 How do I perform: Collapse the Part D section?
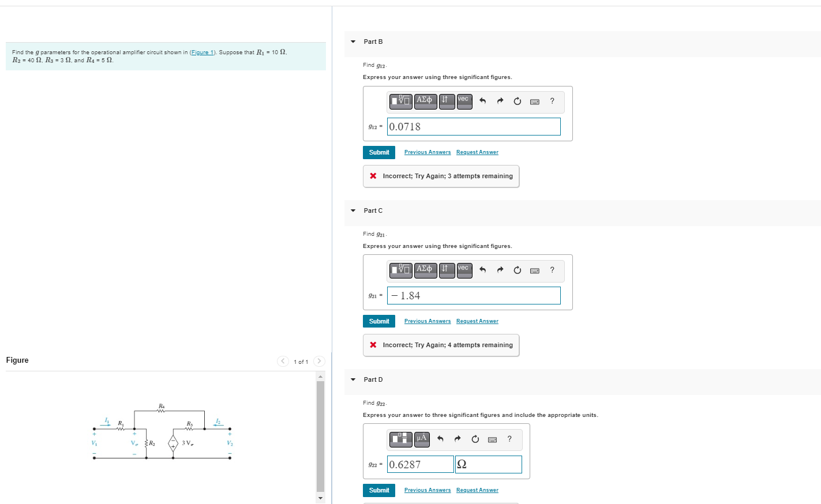coord(353,379)
